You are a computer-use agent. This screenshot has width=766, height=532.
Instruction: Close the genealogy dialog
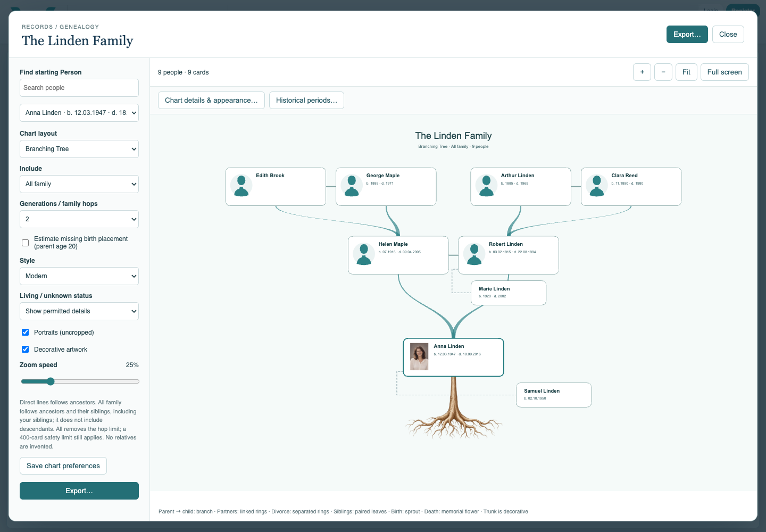tap(728, 34)
